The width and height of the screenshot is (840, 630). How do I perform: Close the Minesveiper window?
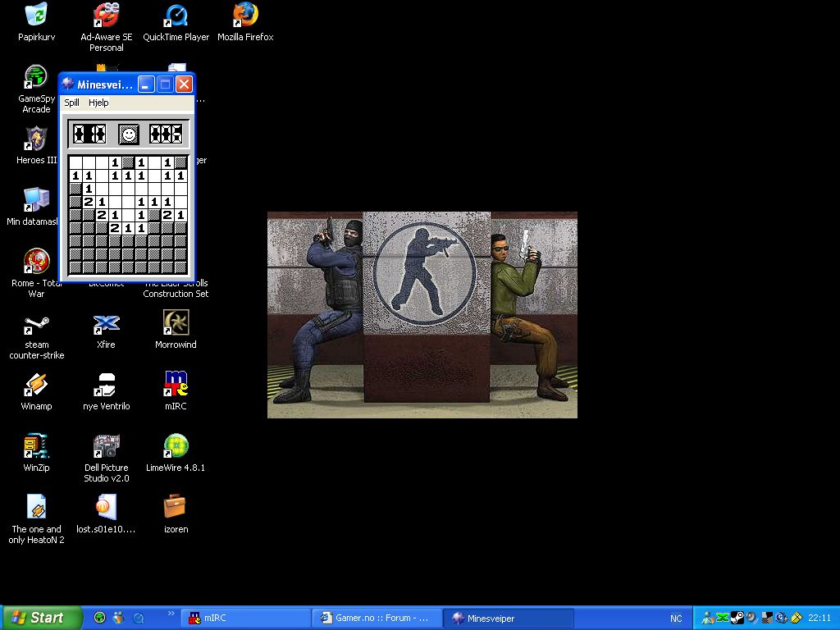[184, 84]
